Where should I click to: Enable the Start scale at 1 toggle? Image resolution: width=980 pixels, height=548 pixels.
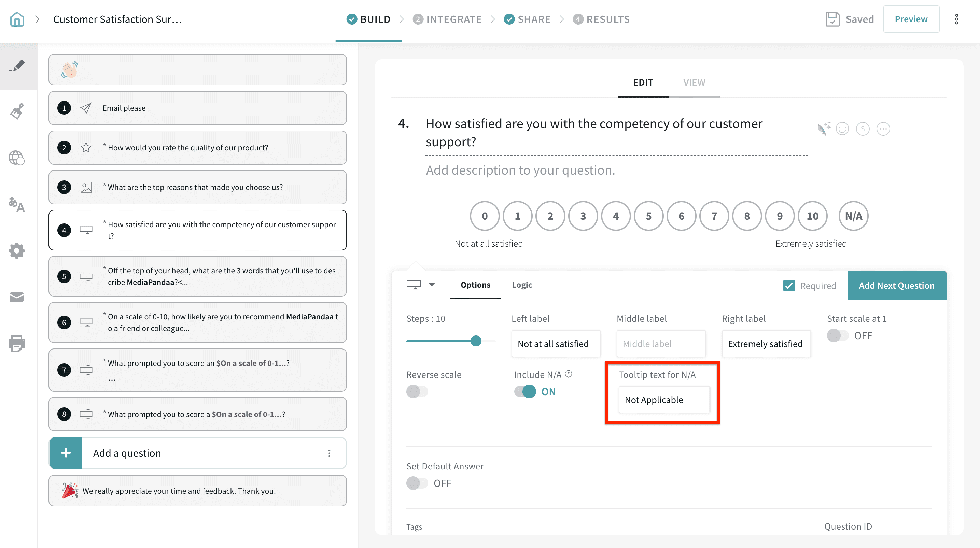coord(838,335)
